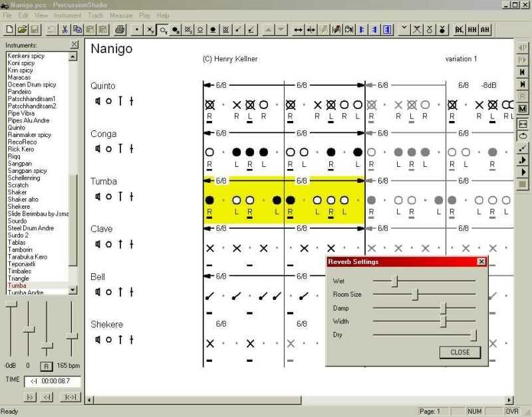Click the New document toolbar icon
Screen dimensions: 532x417
click(9, 29)
